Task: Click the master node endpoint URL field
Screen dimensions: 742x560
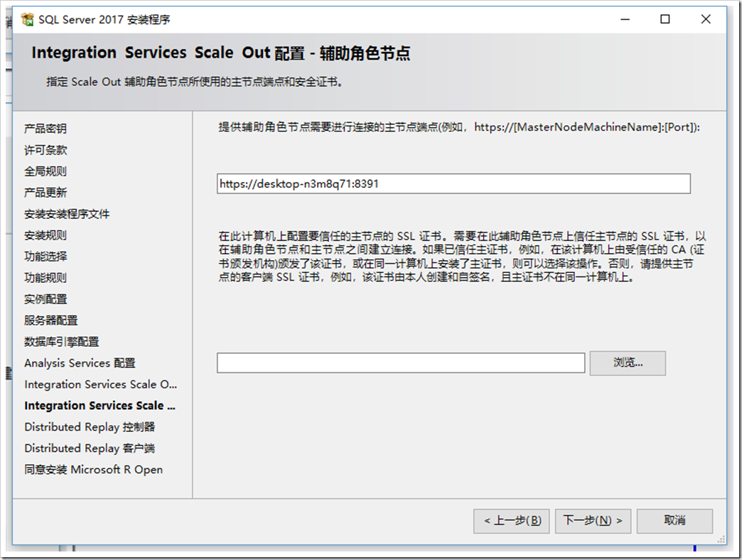Action: 453,183
